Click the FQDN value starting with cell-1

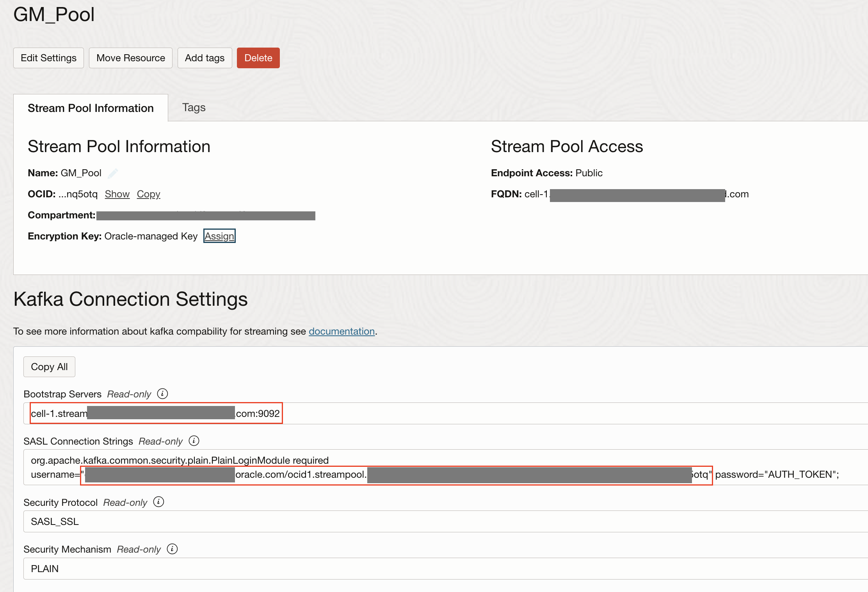[637, 194]
